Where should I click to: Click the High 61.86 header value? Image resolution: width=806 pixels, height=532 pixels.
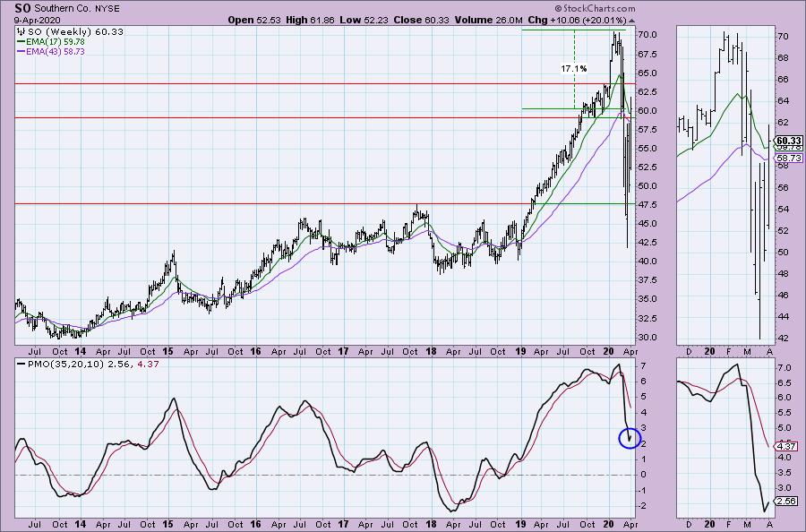310,20
